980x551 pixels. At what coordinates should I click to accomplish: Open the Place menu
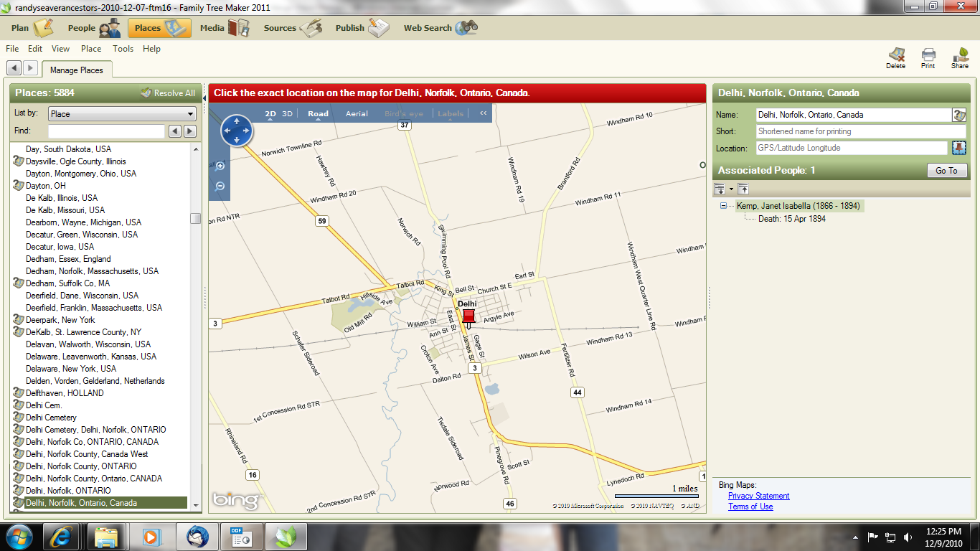(x=91, y=49)
